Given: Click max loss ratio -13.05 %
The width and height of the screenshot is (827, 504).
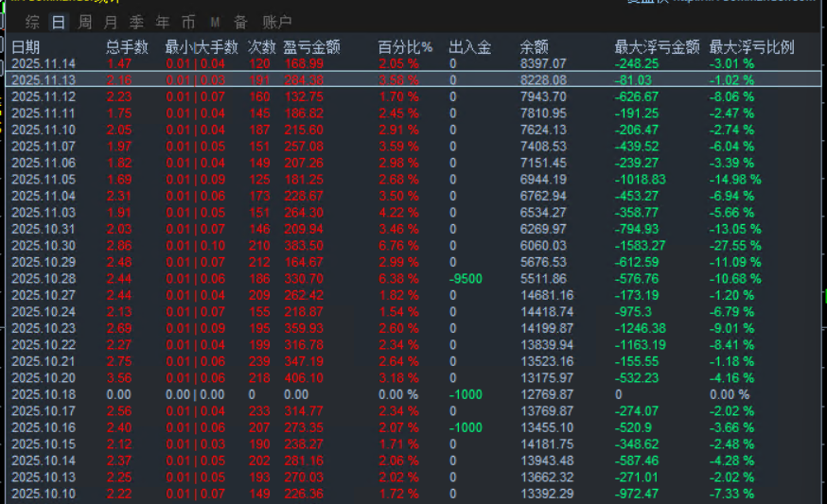Looking at the screenshot, I should pyautogui.click(x=735, y=230).
